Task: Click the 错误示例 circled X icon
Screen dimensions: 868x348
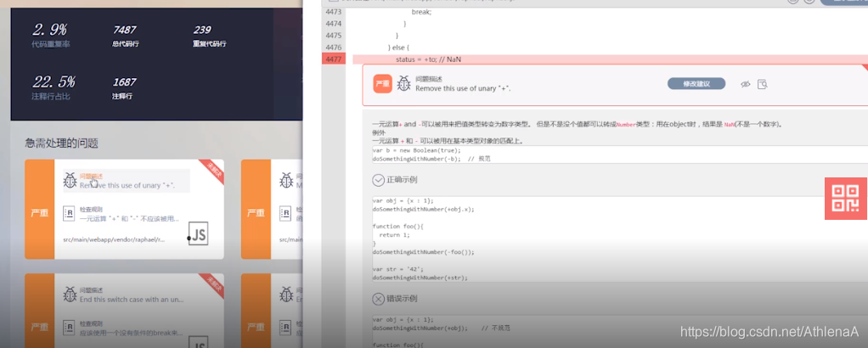Action: 378,299
